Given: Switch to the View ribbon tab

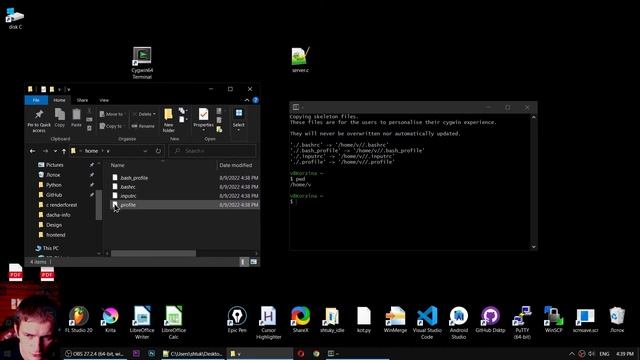Looking at the screenshot, I should pyautogui.click(x=104, y=100).
